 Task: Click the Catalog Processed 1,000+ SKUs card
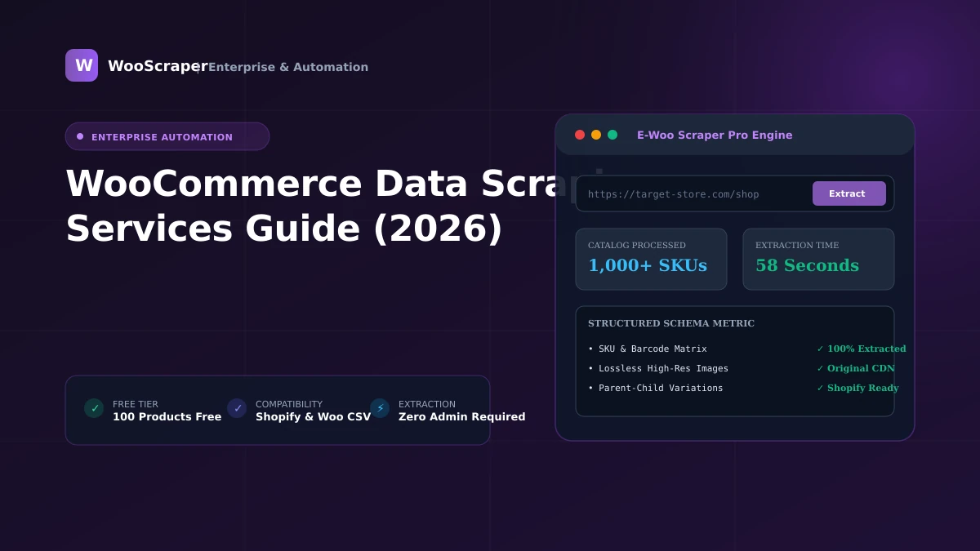pos(651,259)
